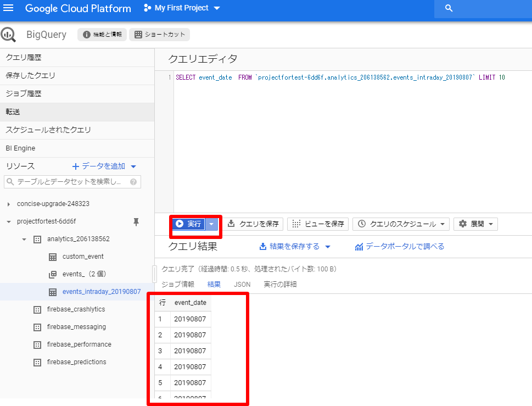
Task: Open the 展開 settings dropdown
Action: (475, 224)
